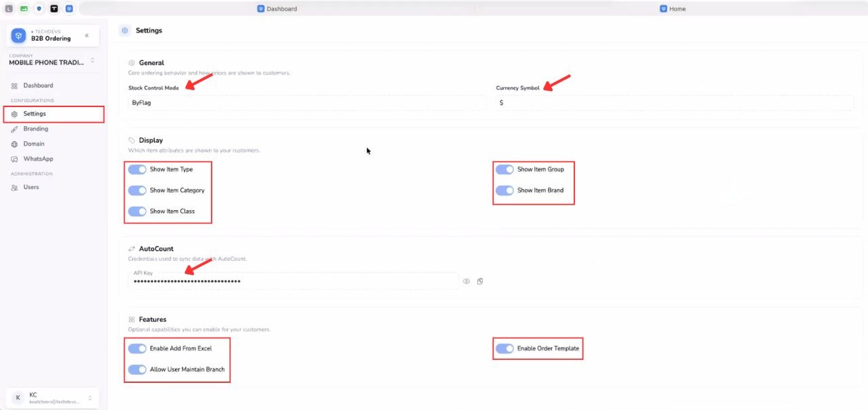Toggle Show Item Category switch
868x410 pixels.
pos(137,190)
